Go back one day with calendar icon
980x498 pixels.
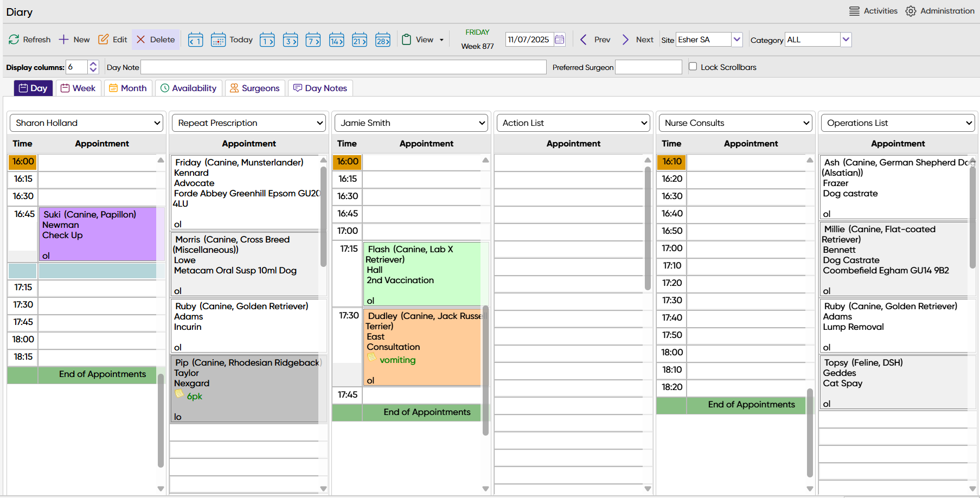point(195,40)
